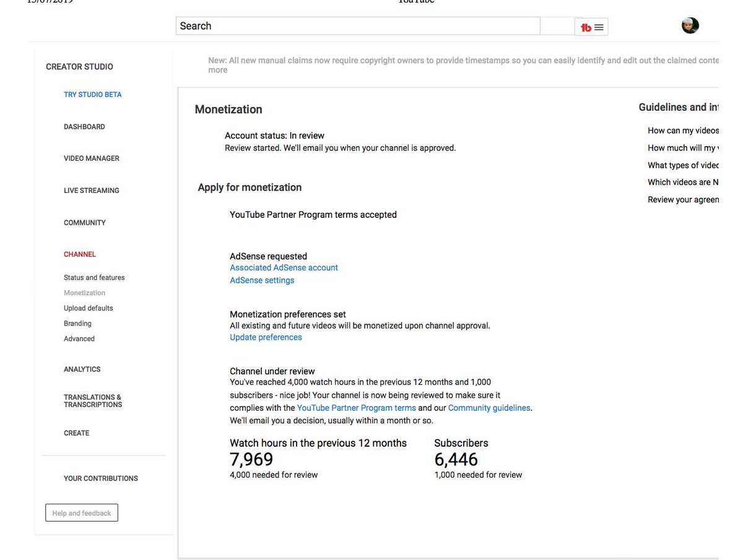Click Try Studio Beta link
This screenshot has width=743, height=560.
[93, 95]
